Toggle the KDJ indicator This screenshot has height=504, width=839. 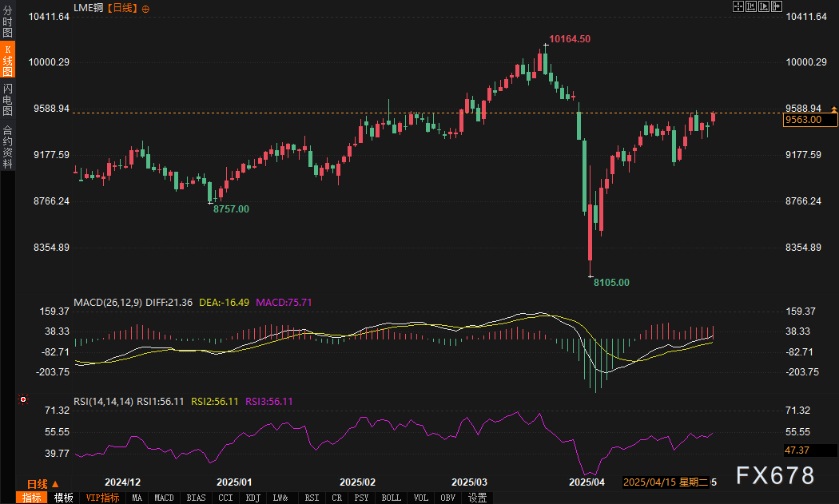click(252, 498)
